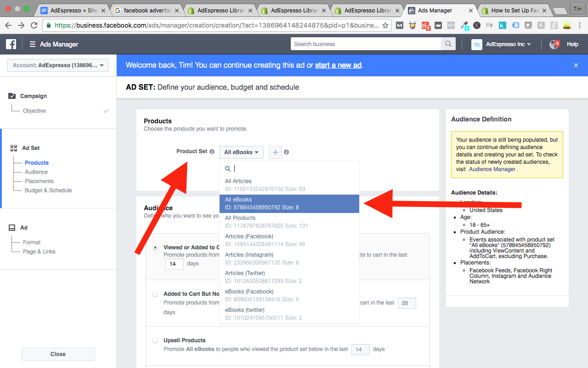588x368 pixels.
Task: Click the blue tag extension icon
Action: [516, 26]
